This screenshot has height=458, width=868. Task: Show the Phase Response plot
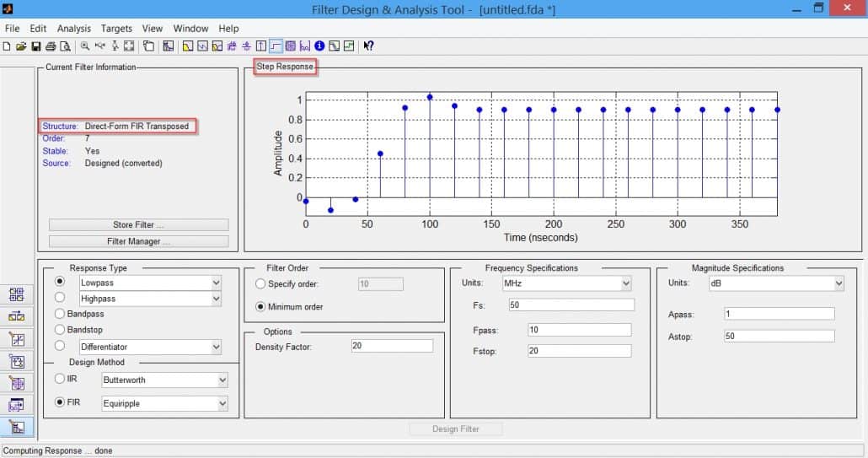202,46
